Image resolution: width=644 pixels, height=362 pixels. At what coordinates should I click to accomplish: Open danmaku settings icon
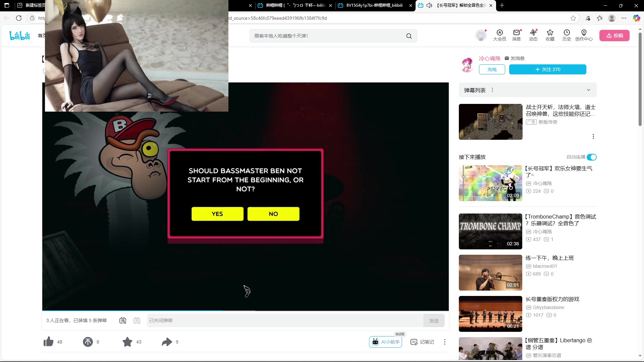(137, 321)
